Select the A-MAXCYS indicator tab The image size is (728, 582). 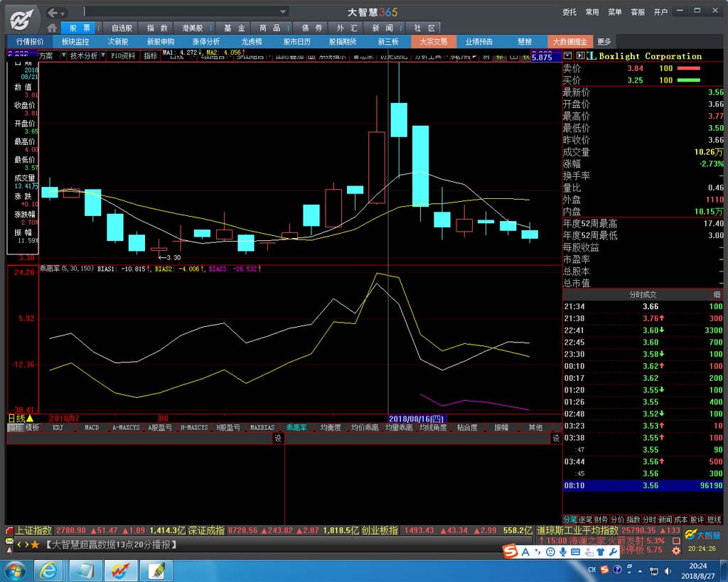[126, 428]
